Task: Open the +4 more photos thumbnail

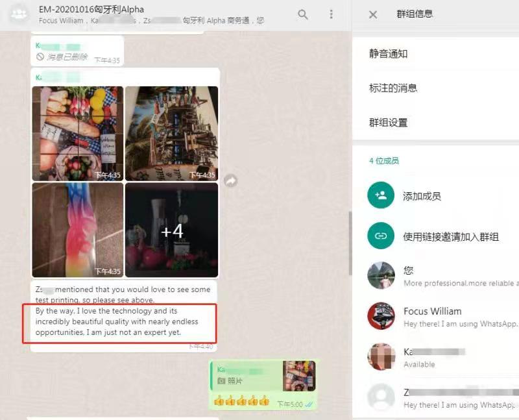Action: pyautogui.click(x=172, y=230)
